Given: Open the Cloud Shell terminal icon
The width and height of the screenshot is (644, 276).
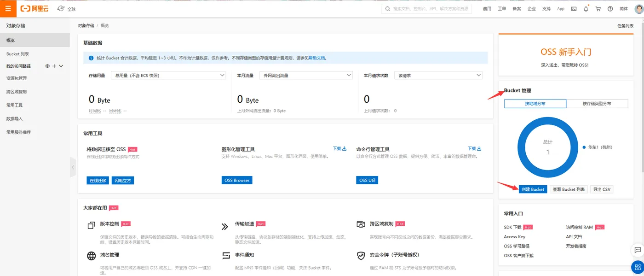Looking at the screenshot, I should click(574, 9).
